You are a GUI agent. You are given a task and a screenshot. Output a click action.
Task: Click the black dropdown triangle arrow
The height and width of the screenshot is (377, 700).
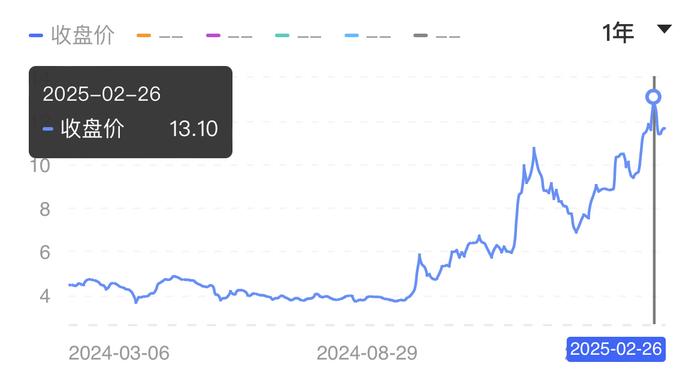[x=664, y=29]
